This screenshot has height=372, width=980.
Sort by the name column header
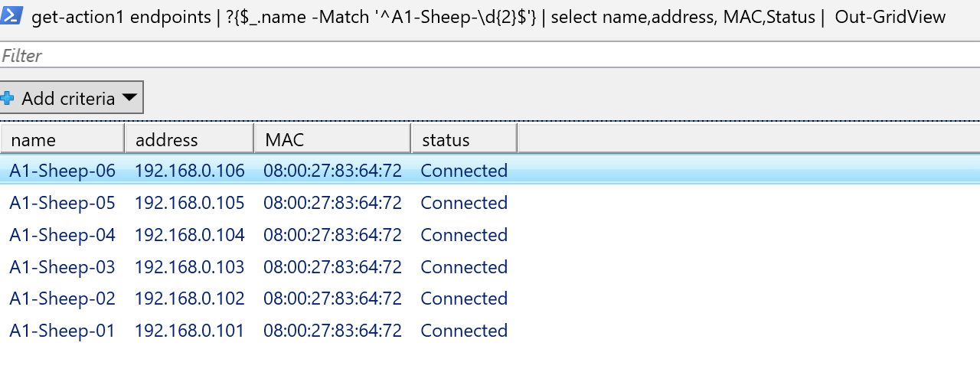point(61,140)
